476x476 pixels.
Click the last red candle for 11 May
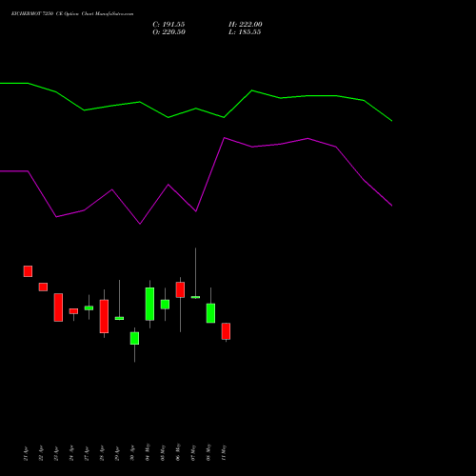tap(226, 331)
